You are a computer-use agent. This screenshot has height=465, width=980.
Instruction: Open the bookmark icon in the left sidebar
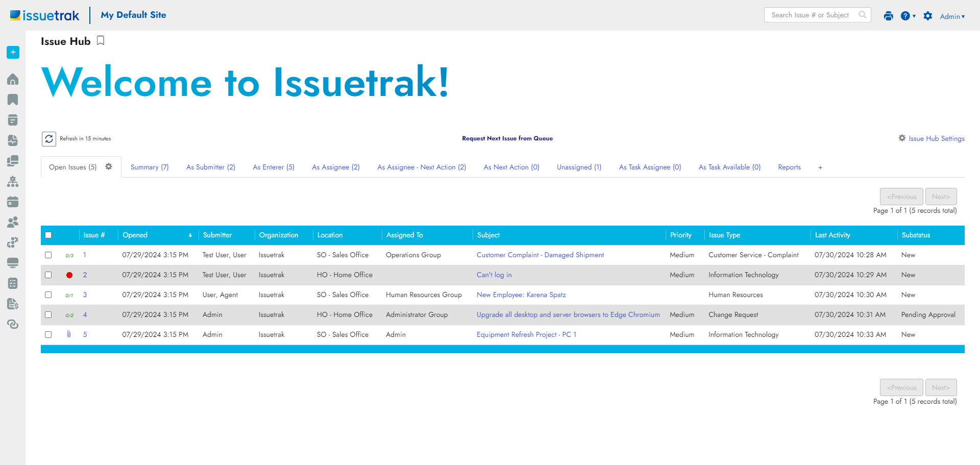click(13, 100)
